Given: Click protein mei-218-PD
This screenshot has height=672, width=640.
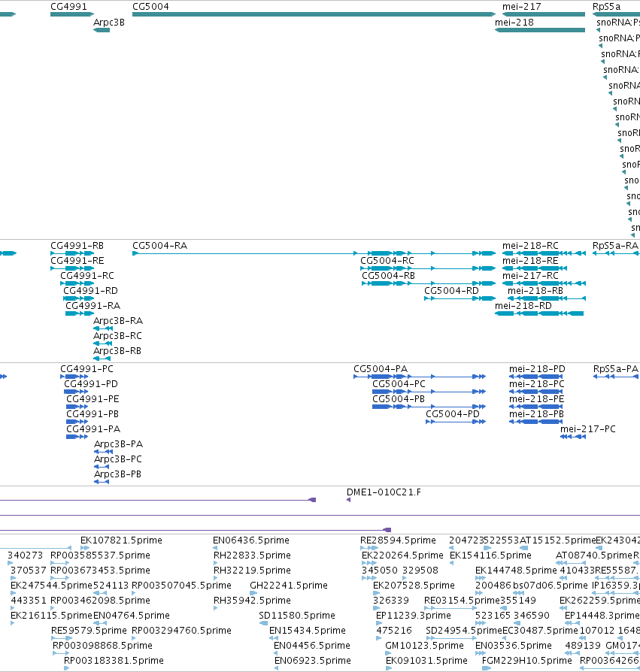Looking at the screenshot, I should coord(535,377).
